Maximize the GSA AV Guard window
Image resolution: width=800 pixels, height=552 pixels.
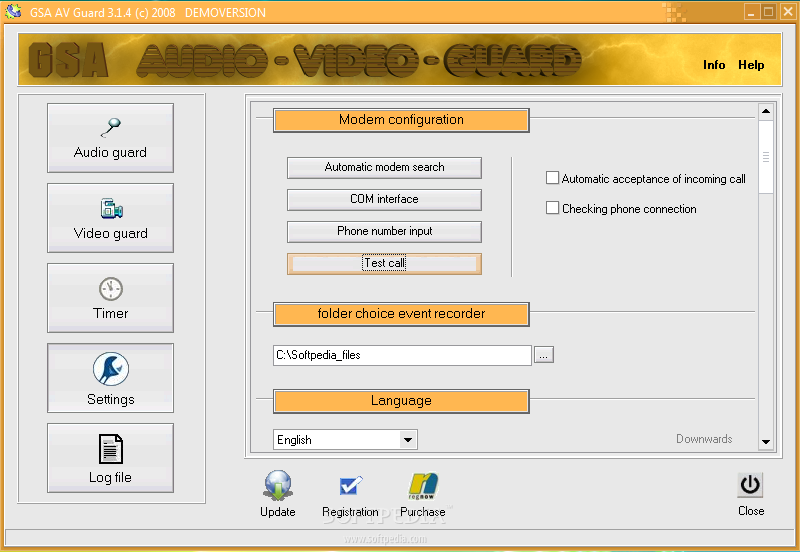click(x=768, y=12)
